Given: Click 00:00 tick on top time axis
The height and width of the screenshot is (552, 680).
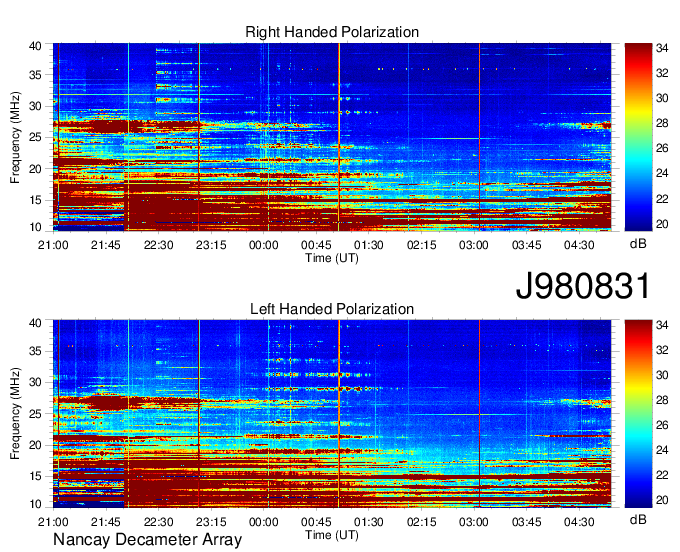Looking at the screenshot, I should pos(264,245).
